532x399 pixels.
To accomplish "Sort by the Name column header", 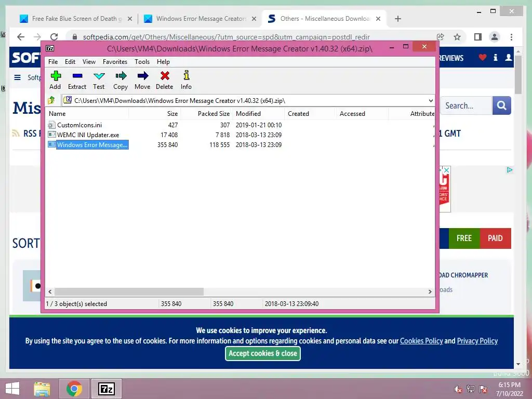I will point(87,114).
